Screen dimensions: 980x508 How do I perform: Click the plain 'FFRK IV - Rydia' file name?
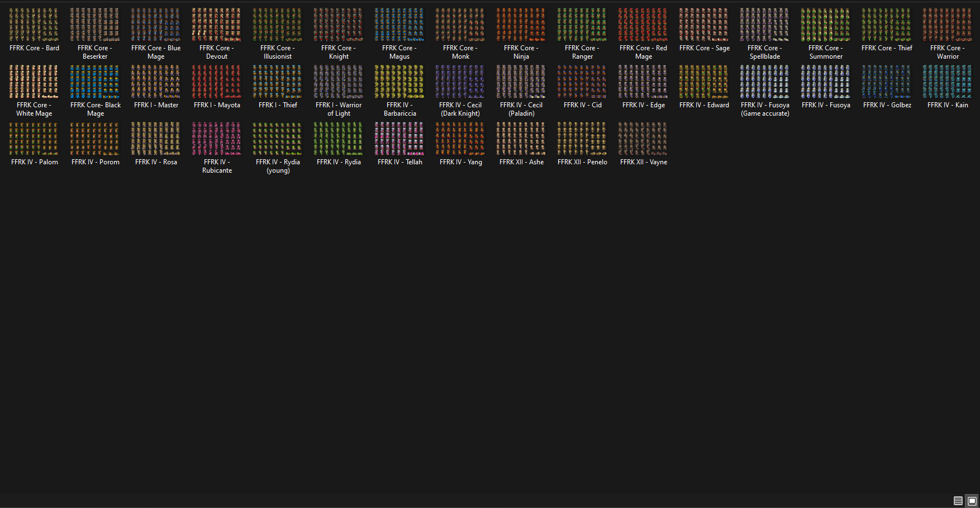pos(339,162)
